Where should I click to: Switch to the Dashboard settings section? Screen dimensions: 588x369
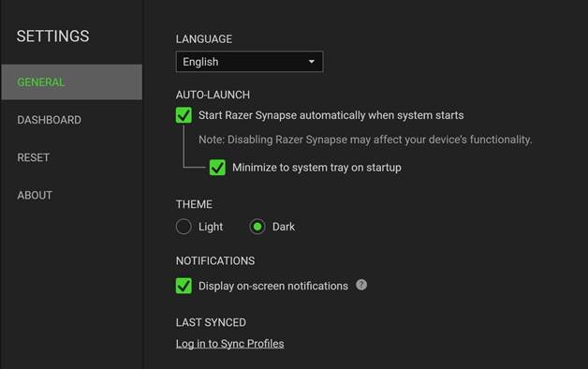(x=49, y=120)
